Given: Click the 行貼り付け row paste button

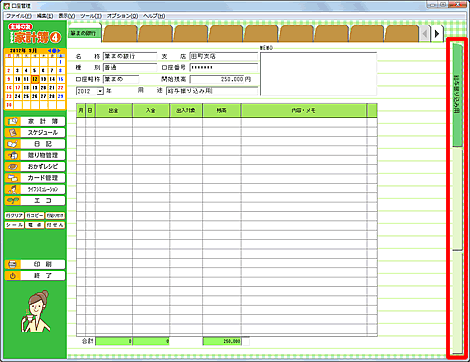Looking at the screenshot, I should click(x=55, y=216).
